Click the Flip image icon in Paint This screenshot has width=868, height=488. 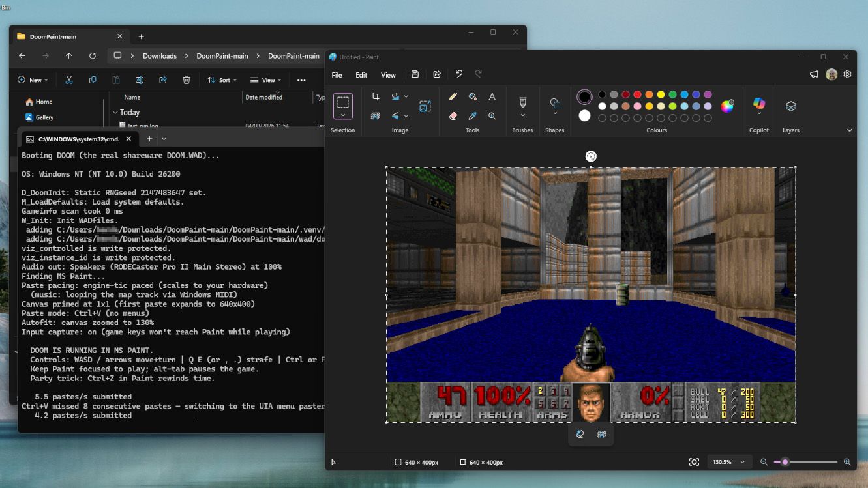[x=395, y=116]
